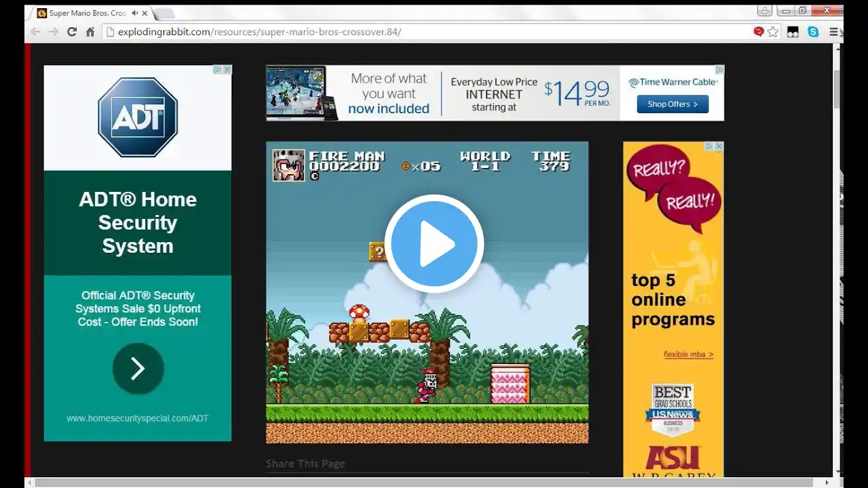Click the page icon in the address bar
The width and height of the screenshot is (868, 488).
109,32
